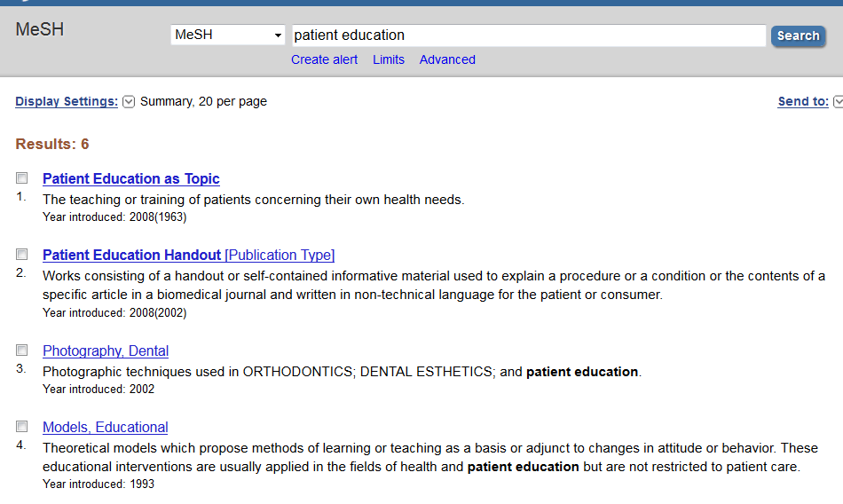Click the Search button
Viewport: 843px width, 504px height.
(798, 36)
